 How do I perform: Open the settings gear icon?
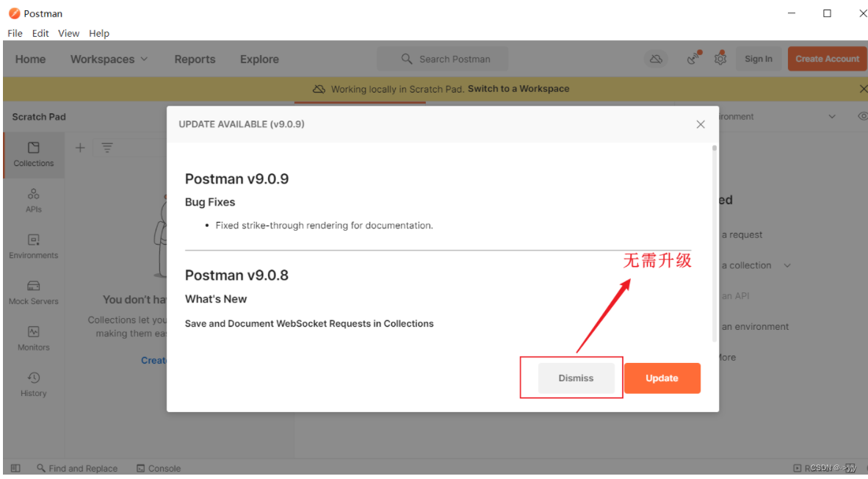pos(720,58)
